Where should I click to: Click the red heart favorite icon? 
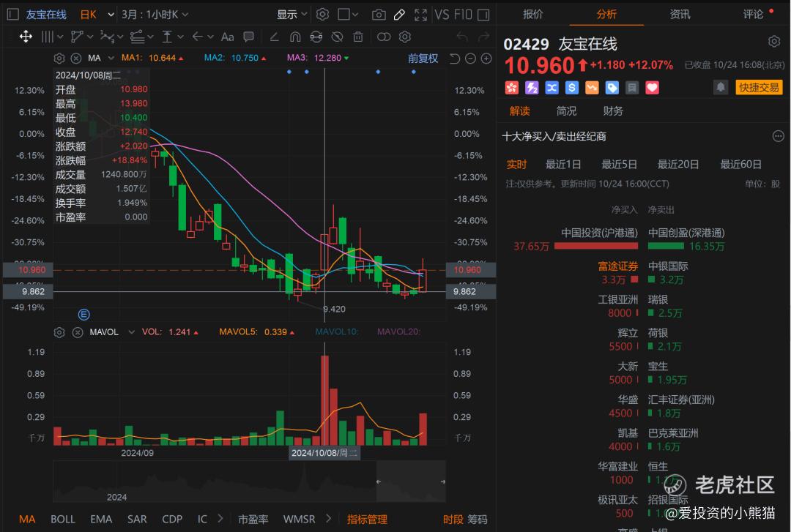pyautogui.click(x=653, y=88)
